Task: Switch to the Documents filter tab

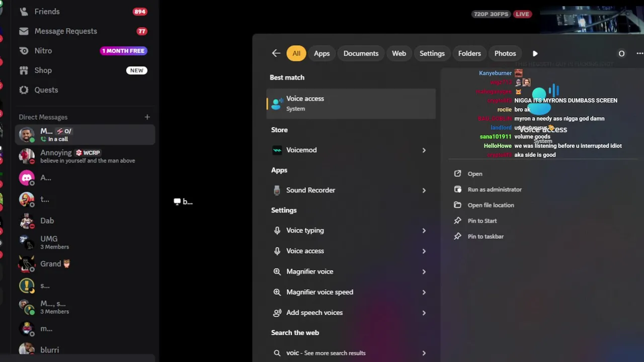Action: click(x=361, y=53)
